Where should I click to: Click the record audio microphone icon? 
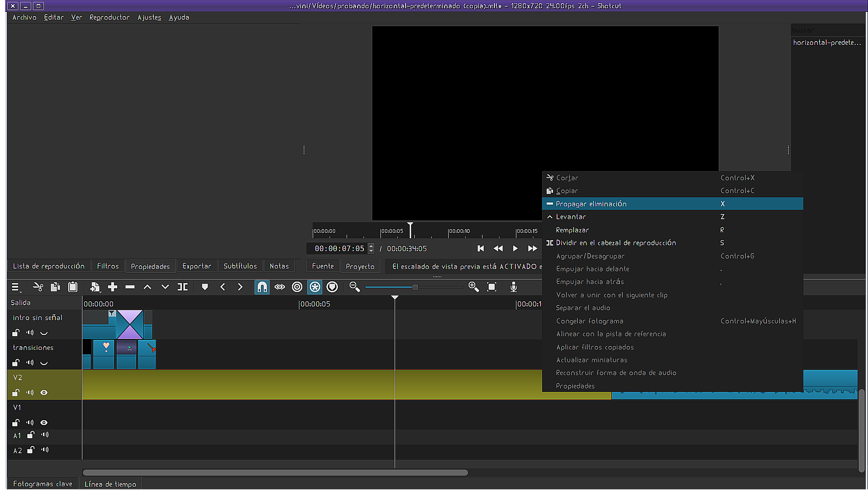[x=514, y=287]
